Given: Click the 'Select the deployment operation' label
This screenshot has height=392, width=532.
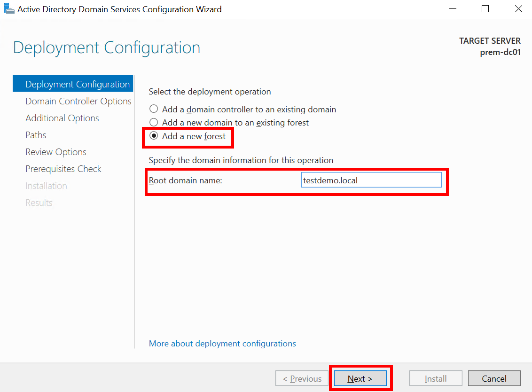Looking at the screenshot, I should coord(210,92).
